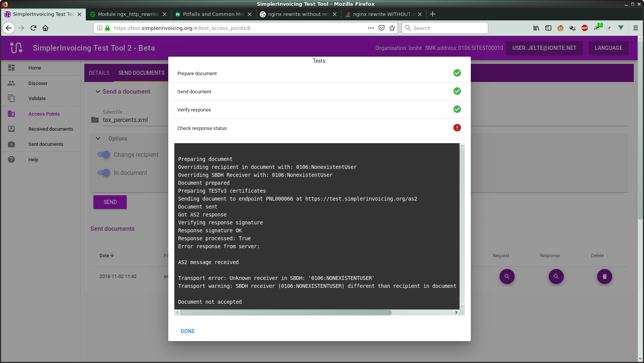Bookmark this page with star icon
This screenshot has height=363, width=644.
(x=392, y=28)
